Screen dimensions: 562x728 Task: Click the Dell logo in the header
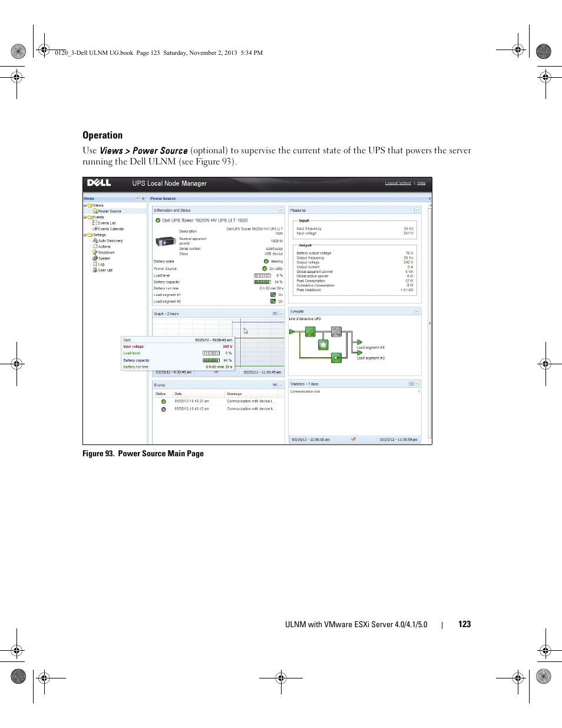(x=99, y=183)
